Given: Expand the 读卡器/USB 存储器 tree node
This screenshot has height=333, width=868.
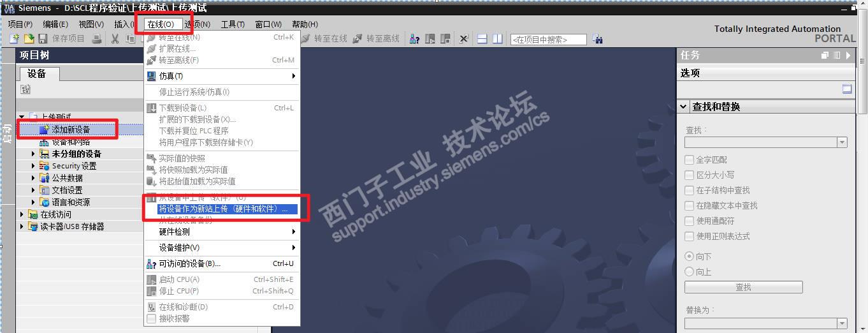Looking at the screenshot, I should pyautogui.click(x=22, y=226).
